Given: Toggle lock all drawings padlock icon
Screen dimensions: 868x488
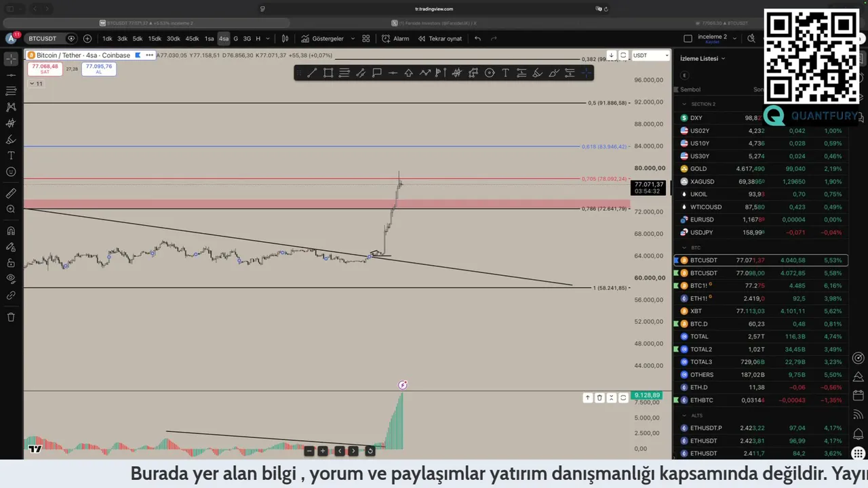Looking at the screenshot, I should [x=11, y=263].
